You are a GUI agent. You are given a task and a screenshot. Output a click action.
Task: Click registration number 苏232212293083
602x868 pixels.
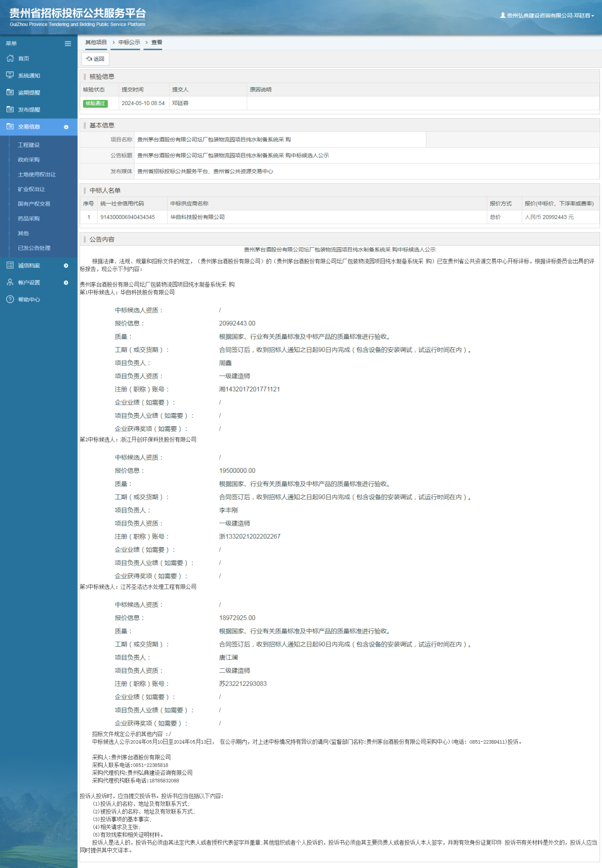click(x=243, y=684)
